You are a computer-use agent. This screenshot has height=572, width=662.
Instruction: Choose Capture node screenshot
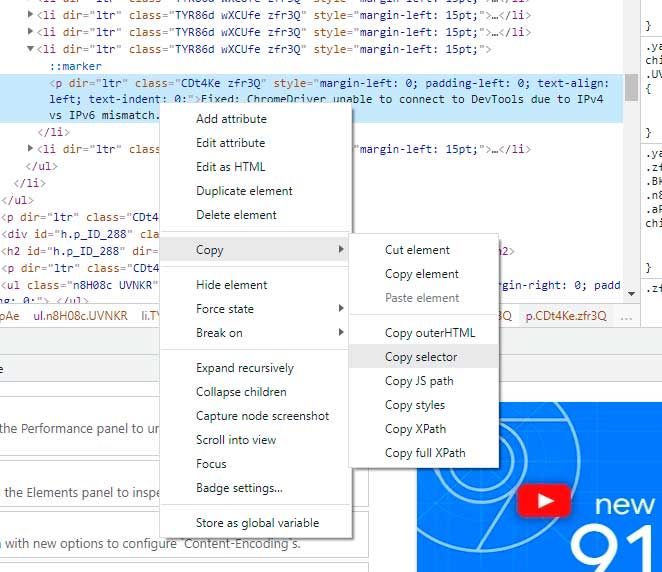click(256, 416)
